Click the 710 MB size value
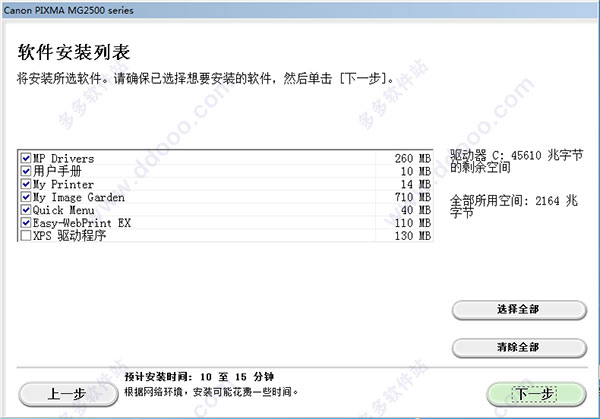600x419 pixels. tap(413, 197)
